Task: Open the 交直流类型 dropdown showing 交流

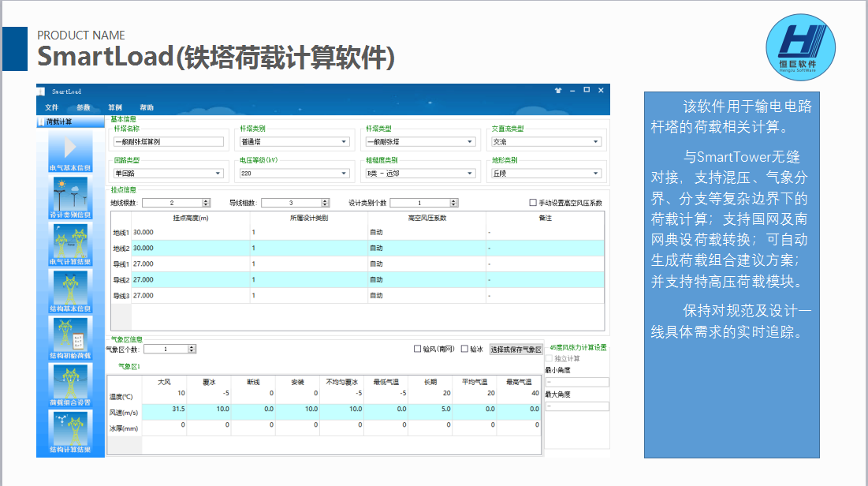Action: tap(546, 142)
